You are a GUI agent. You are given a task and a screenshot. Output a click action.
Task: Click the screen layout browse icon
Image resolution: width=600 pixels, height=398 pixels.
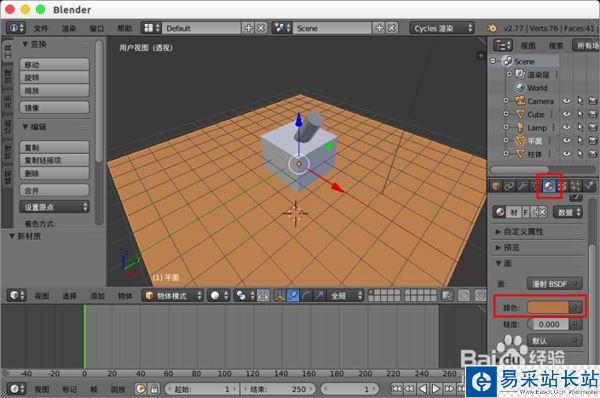[152, 28]
